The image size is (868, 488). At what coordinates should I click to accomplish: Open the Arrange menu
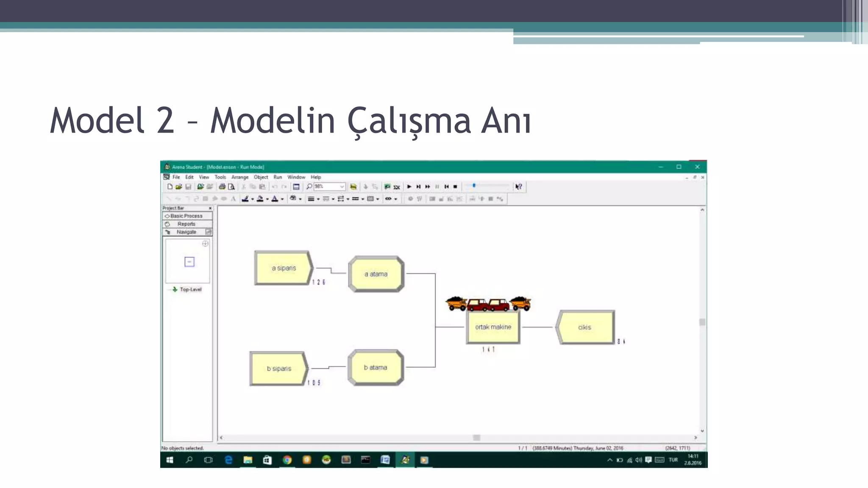(240, 177)
